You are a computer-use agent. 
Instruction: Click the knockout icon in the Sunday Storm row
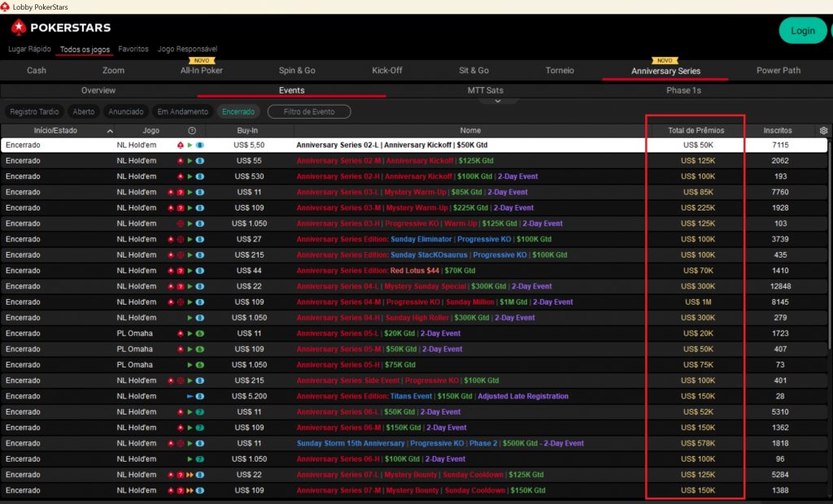pos(180,444)
